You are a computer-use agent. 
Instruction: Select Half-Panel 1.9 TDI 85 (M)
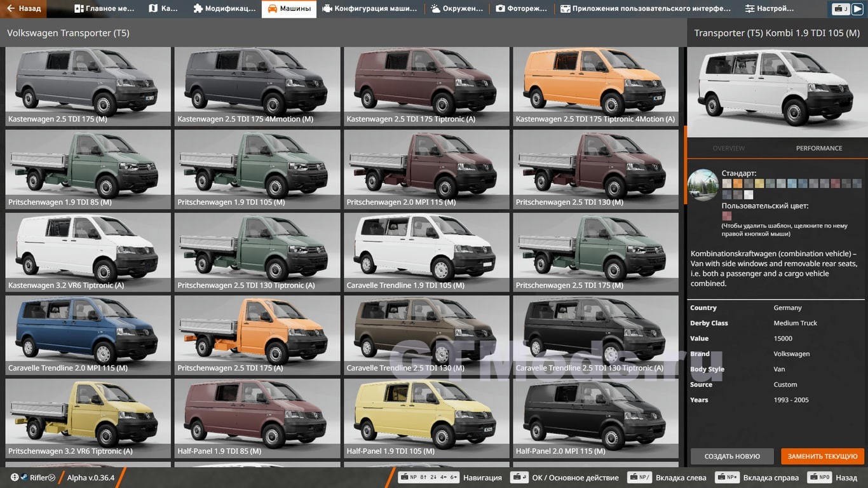[257, 418]
